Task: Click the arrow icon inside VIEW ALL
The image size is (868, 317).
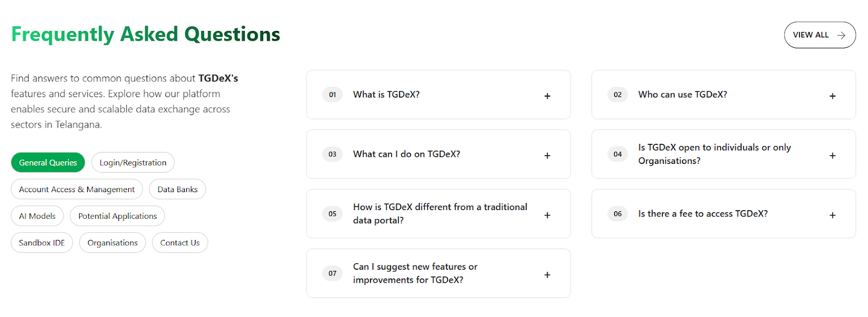Action: point(840,35)
